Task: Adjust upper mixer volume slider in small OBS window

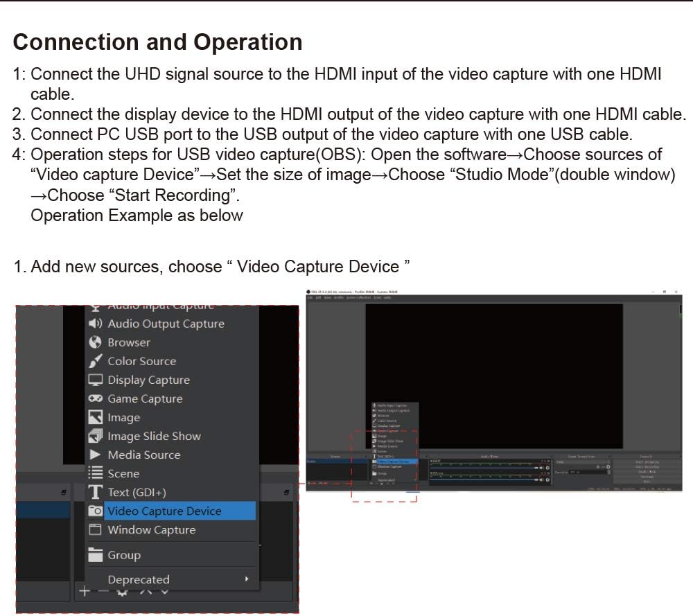Action: tap(485, 468)
